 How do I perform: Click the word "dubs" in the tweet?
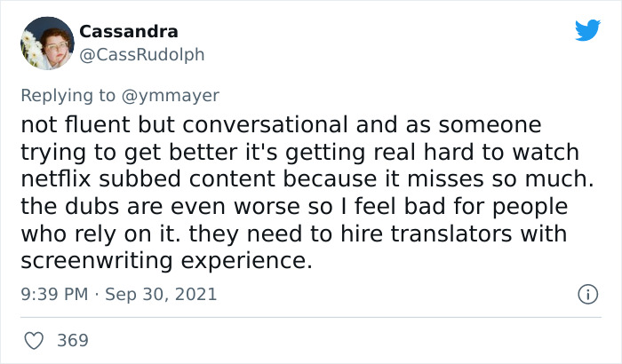92,206
